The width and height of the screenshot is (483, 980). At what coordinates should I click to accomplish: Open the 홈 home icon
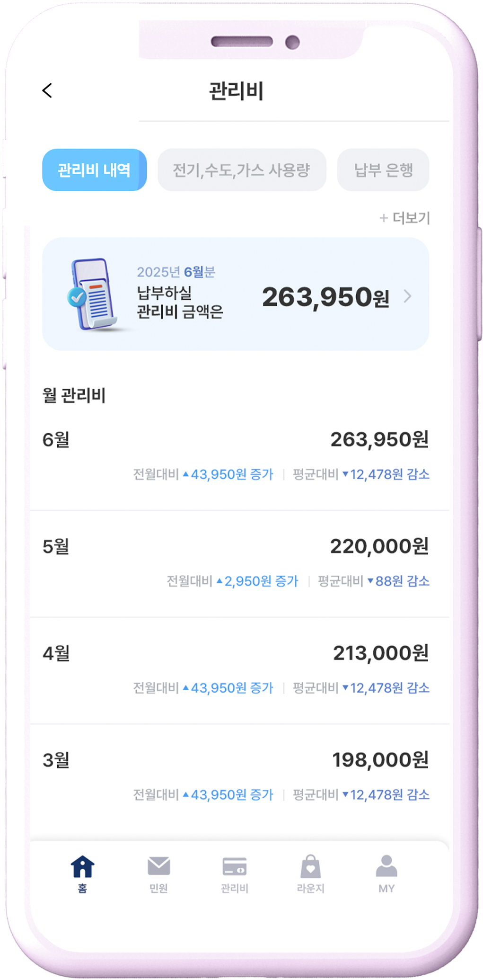tap(82, 867)
